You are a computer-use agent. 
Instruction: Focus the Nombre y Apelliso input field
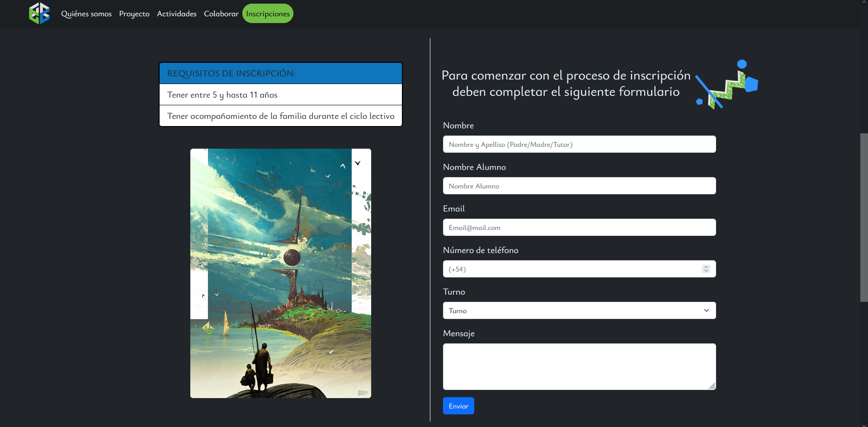point(579,145)
